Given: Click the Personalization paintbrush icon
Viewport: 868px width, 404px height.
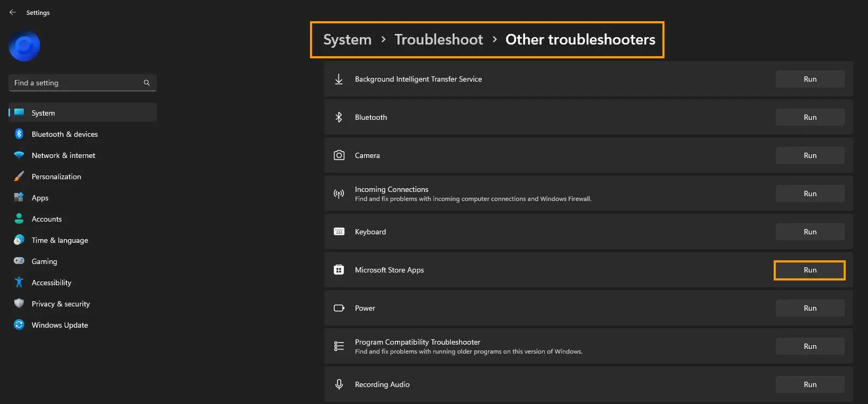Looking at the screenshot, I should pos(19,176).
